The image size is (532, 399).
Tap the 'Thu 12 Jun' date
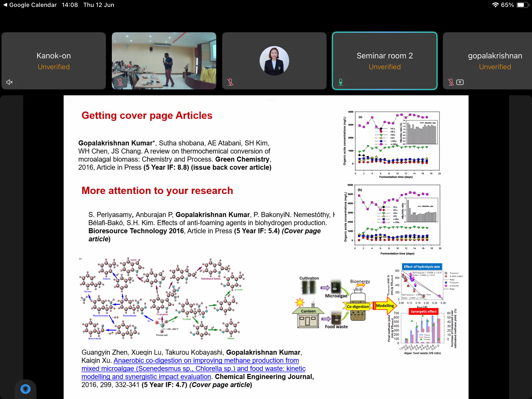pyautogui.click(x=99, y=5)
